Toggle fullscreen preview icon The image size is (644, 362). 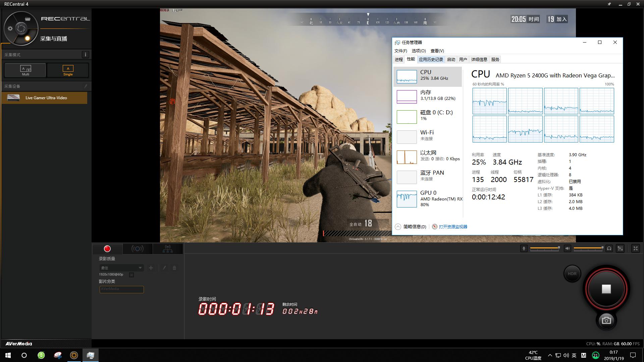point(635,248)
